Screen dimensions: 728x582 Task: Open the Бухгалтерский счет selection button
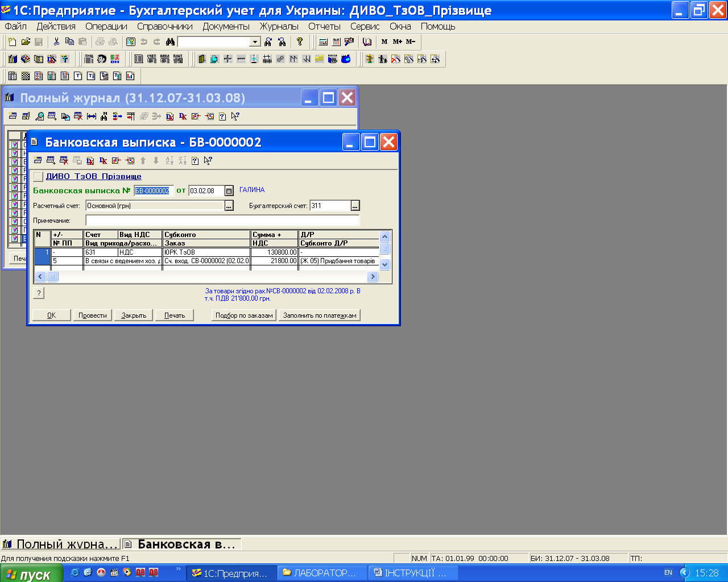point(355,206)
